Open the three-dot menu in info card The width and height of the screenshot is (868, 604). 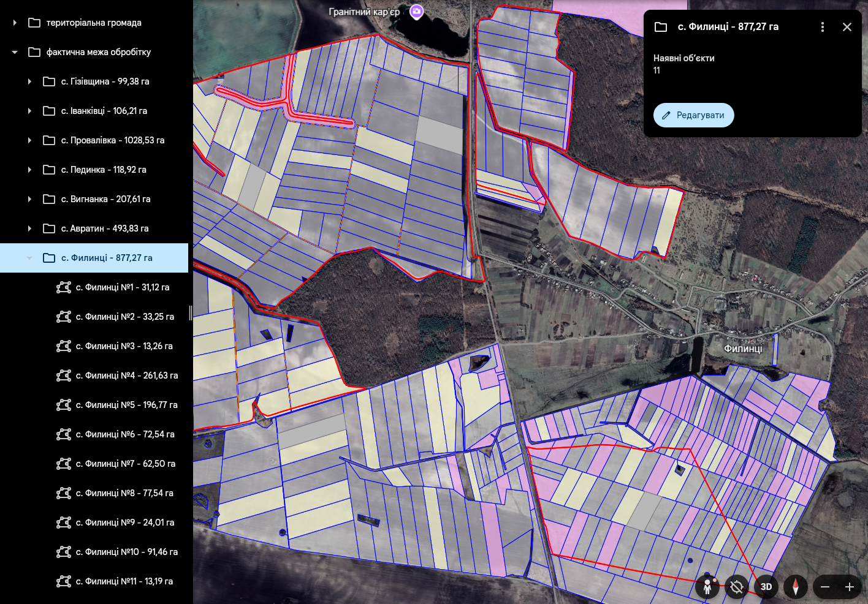click(823, 27)
